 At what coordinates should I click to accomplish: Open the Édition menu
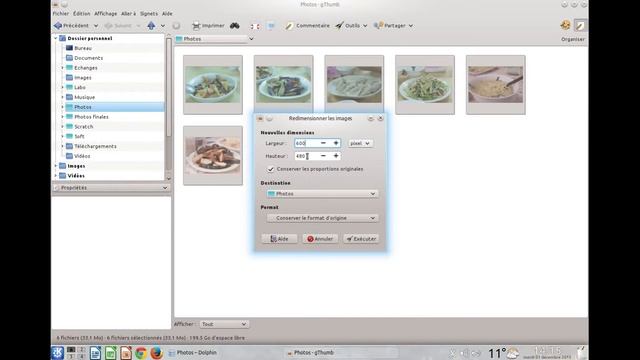pyautogui.click(x=82, y=13)
